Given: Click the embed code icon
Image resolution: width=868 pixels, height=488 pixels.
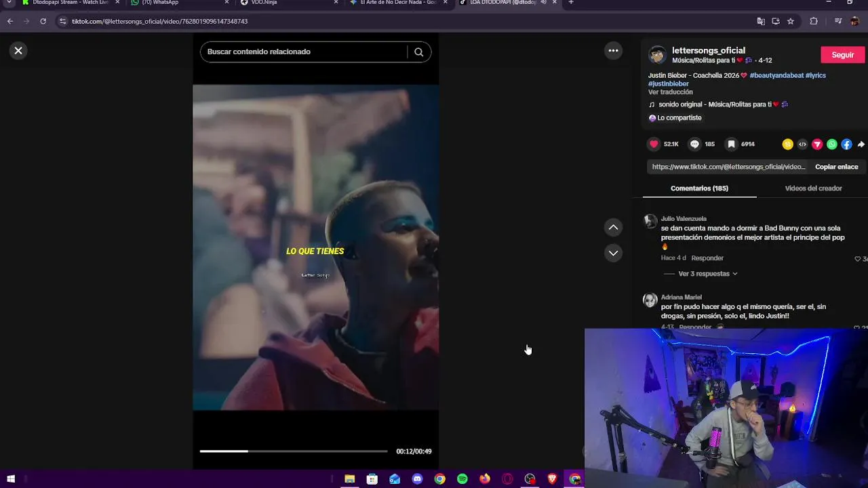Looking at the screenshot, I should 802,144.
